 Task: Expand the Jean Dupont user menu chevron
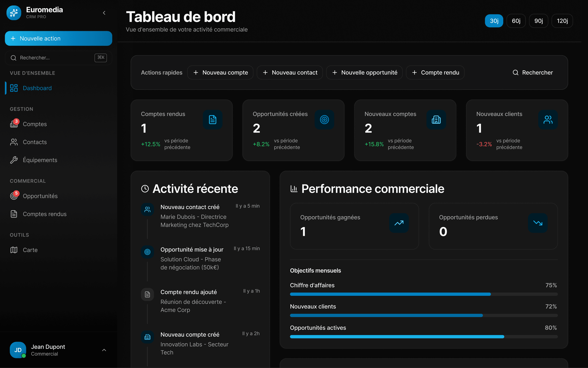point(104,350)
